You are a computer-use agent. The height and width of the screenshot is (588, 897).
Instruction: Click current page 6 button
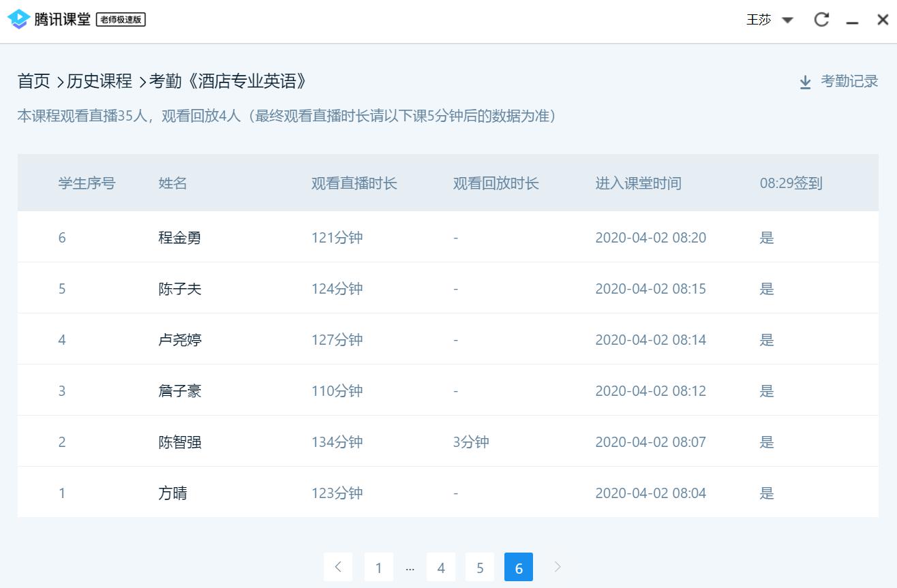tap(519, 568)
